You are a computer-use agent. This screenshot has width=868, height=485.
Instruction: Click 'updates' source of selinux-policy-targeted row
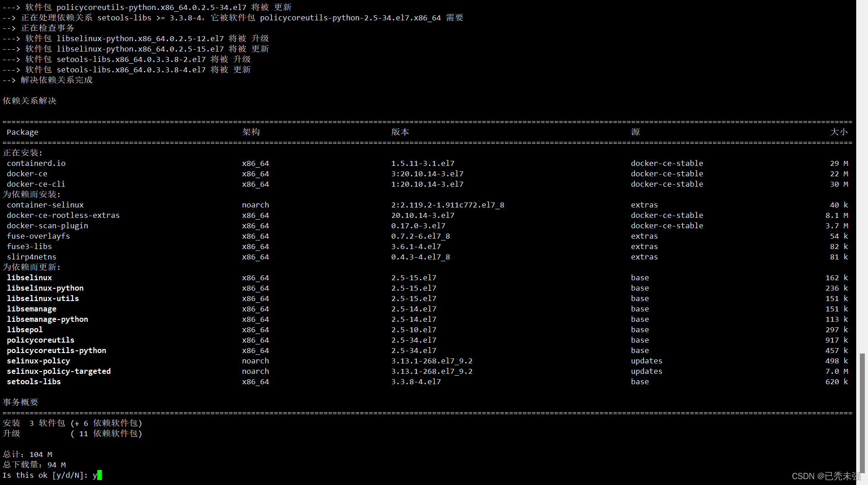click(647, 371)
